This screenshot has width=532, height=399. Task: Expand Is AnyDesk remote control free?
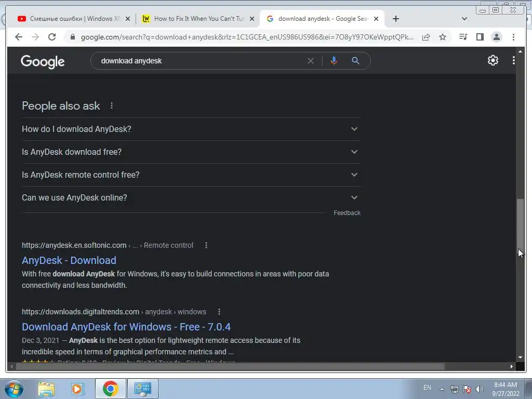[x=191, y=175]
